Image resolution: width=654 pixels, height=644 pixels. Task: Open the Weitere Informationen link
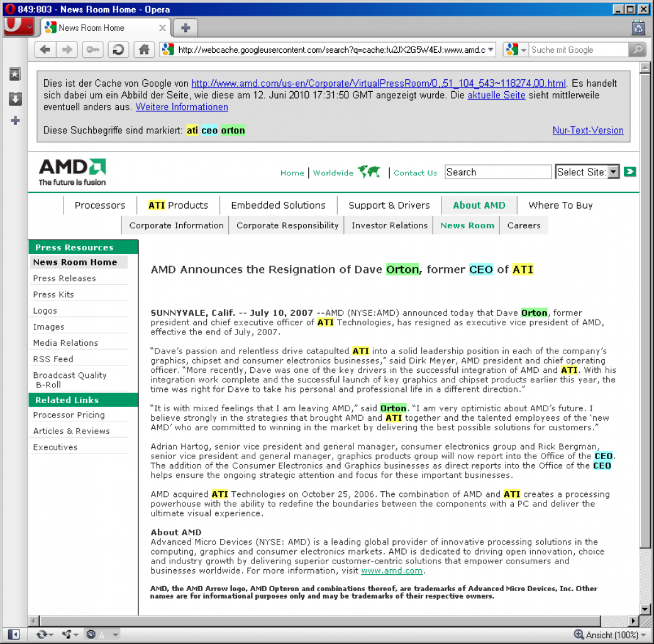182,107
